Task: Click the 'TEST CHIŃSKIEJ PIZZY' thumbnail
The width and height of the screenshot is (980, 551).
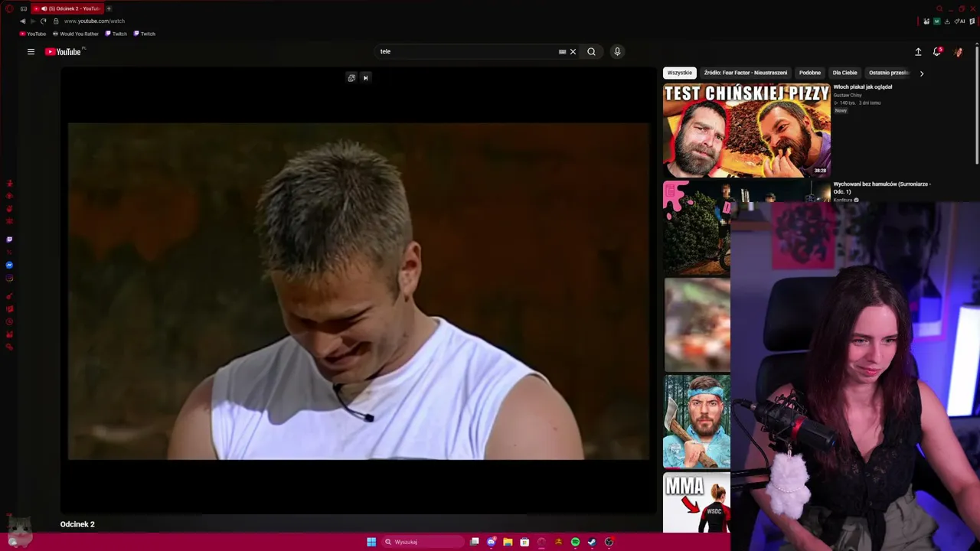Action: coord(746,130)
